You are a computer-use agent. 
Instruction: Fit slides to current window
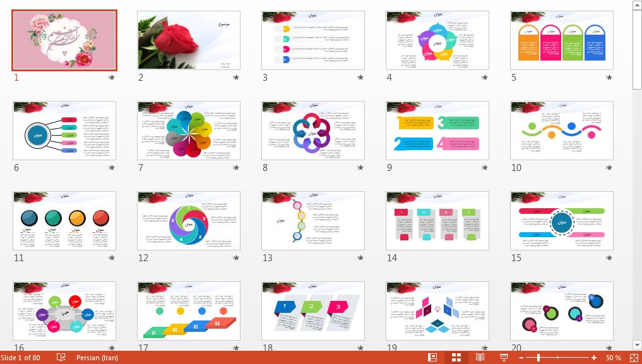pyautogui.click(x=634, y=358)
